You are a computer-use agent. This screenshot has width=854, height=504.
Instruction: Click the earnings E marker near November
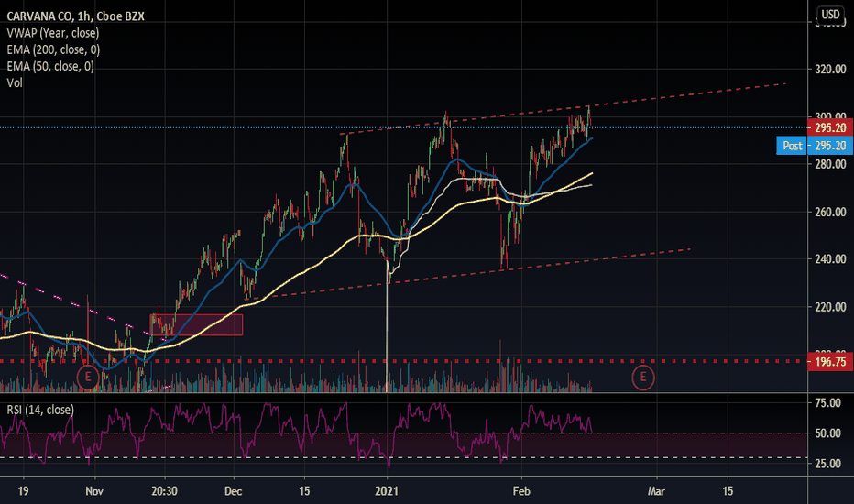88,377
